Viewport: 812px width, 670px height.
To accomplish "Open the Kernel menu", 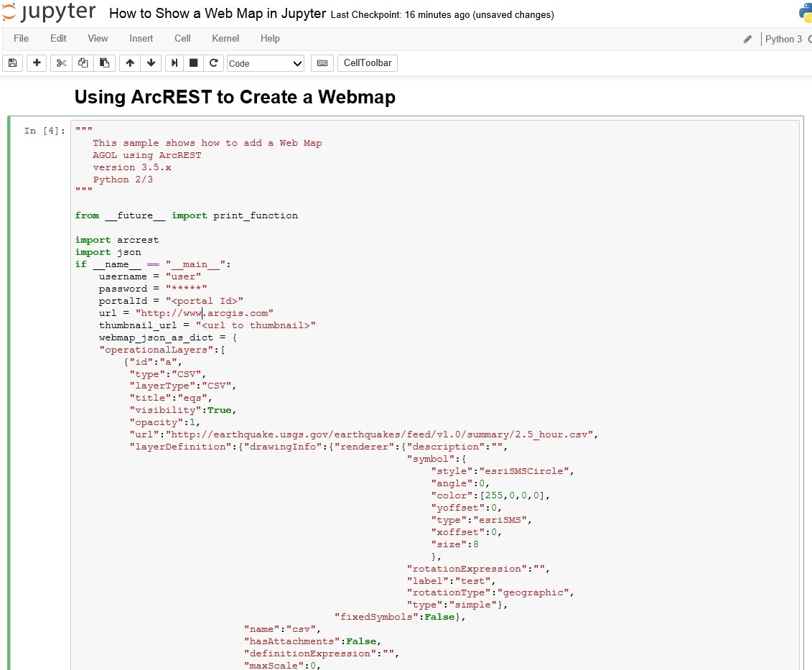I will (x=225, y=39).
